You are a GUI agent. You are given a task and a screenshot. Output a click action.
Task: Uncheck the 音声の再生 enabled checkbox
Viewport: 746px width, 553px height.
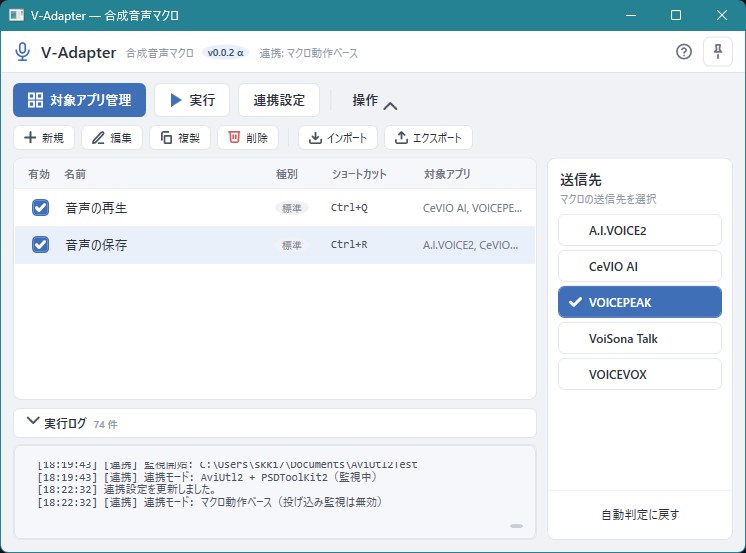click(x=40, y=207)
